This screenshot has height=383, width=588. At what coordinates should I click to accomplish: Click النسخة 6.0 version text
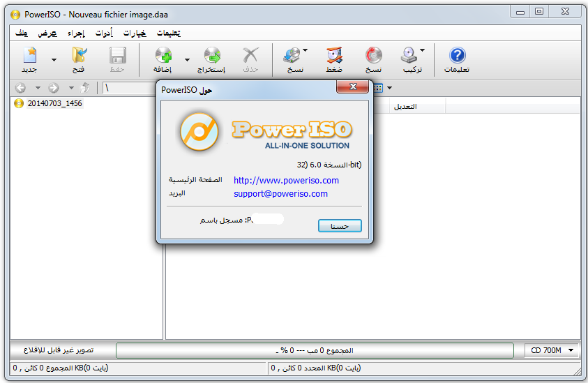[329, 165]
